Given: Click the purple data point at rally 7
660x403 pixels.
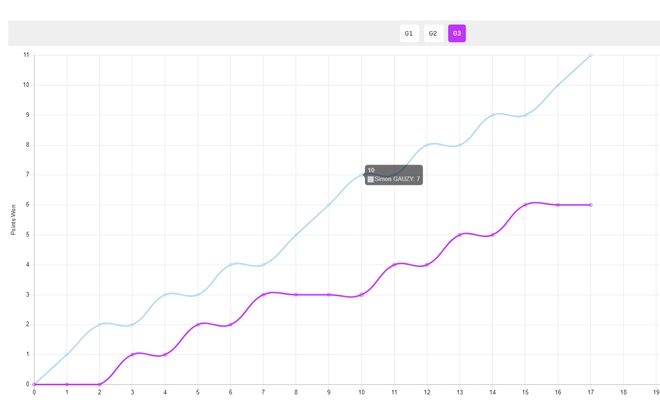Looking at the screenshot, I should point(263,295).
